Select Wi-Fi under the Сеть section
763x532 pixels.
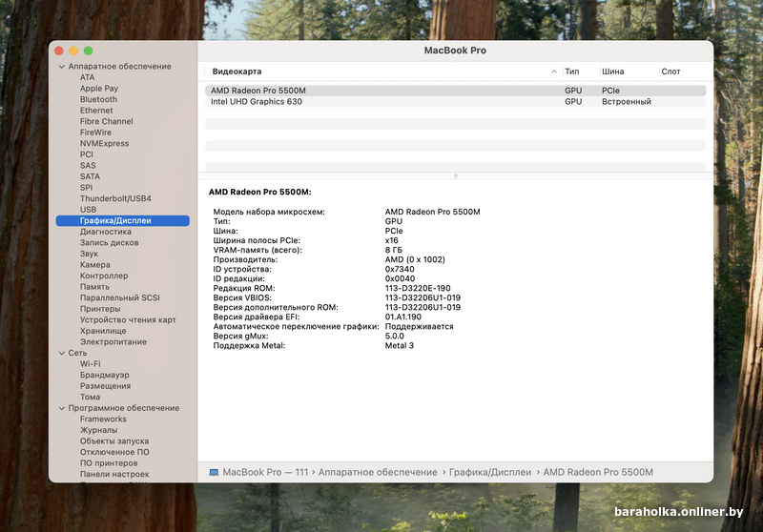coord(90,363)
